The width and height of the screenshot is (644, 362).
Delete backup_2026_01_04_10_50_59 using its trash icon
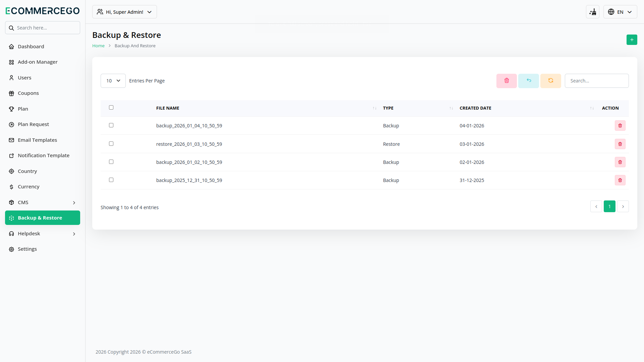[x=620, y=126]
